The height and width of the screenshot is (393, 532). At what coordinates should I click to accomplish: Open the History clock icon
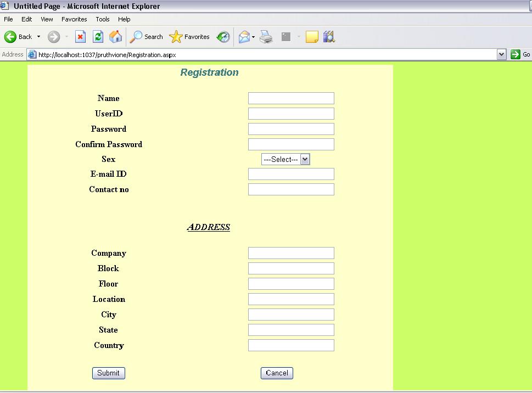(x=223, y=37)
